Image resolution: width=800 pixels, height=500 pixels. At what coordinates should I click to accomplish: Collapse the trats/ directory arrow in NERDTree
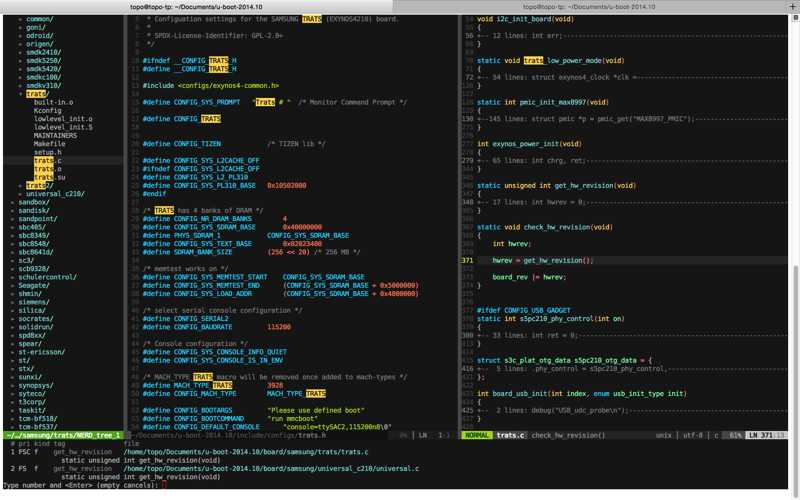click(20, 94)
